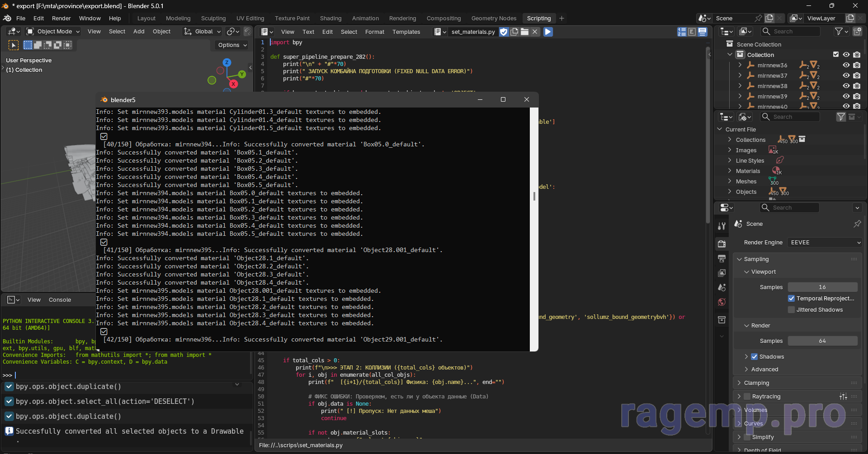The height and width of the screenshot is (454, 868).
Task: Open the Render properties tab icon
Action: pyautogui.click(x=722, y=244)
